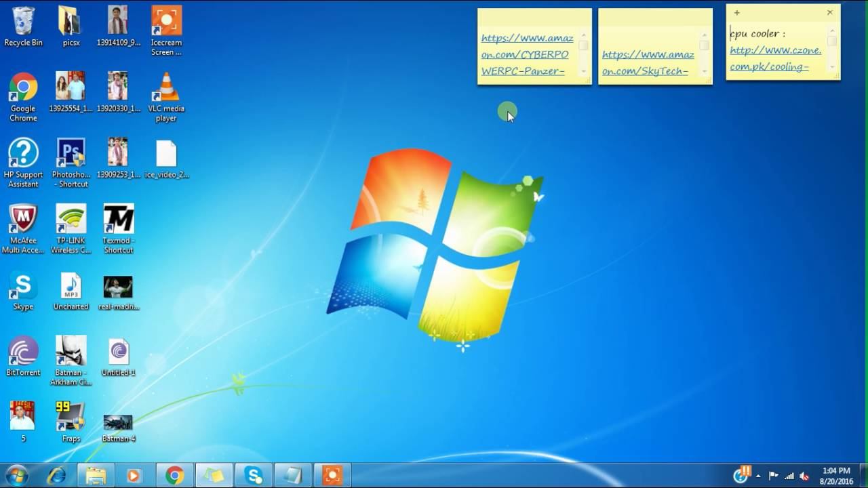Screen dimensions: 868x488
Task: Open the clock showing 1:04 PM
Action: (x=836, y=476)
